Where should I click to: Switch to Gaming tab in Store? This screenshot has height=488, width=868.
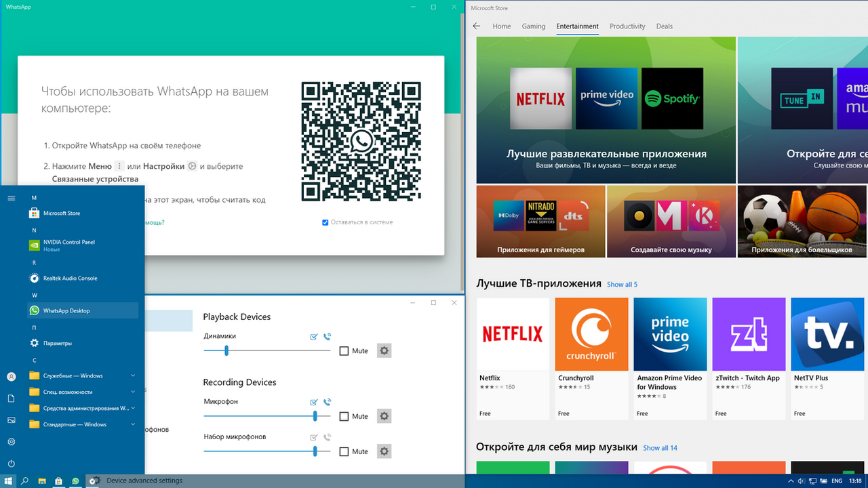coord(534,26)
